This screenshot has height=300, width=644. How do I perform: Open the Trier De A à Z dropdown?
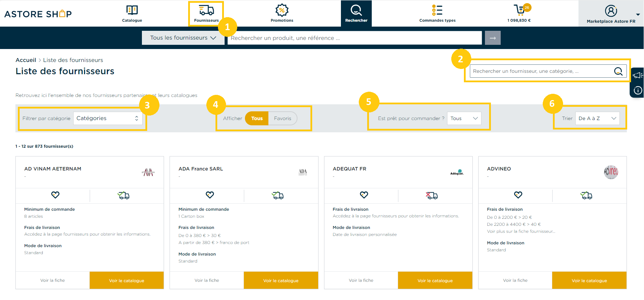(597, 118)
